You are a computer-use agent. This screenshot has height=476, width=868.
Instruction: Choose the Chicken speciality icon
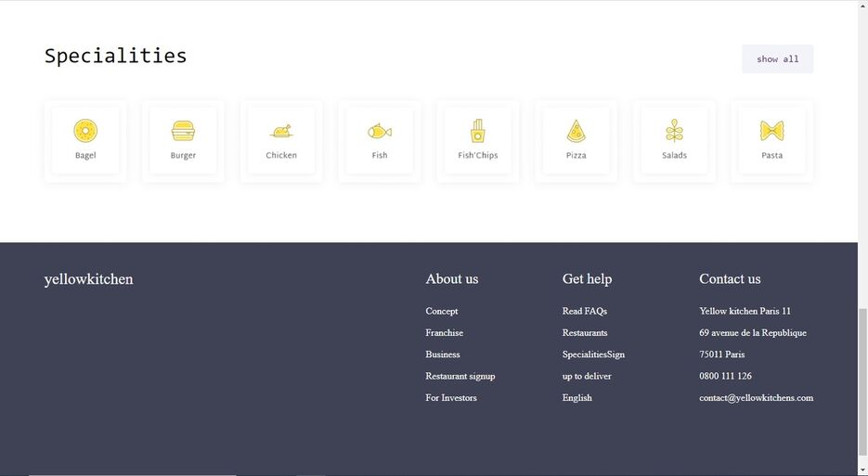[281, 131]
